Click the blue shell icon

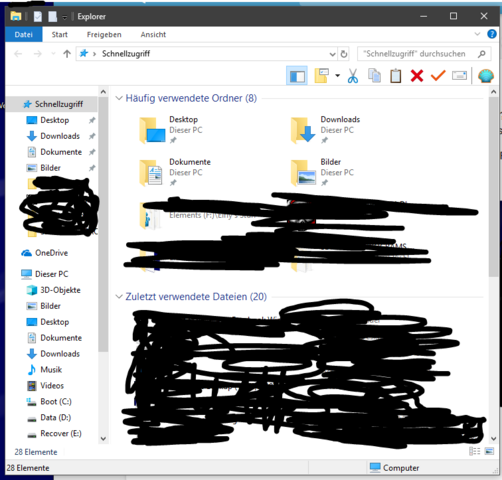coord(486,76)
